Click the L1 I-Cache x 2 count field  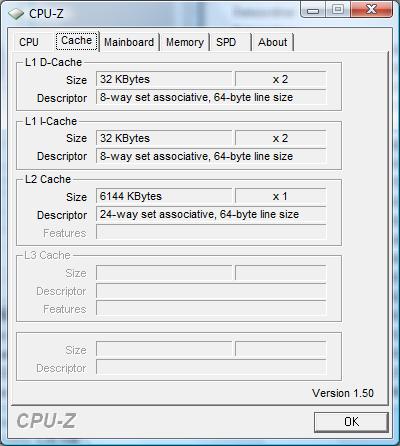tap(280, 138)
